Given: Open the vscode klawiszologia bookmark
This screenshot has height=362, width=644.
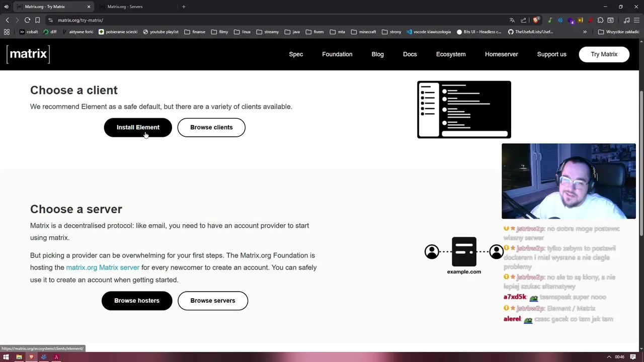Looking at the screenshot, I should pyautogui.click(x=429, y=32).
